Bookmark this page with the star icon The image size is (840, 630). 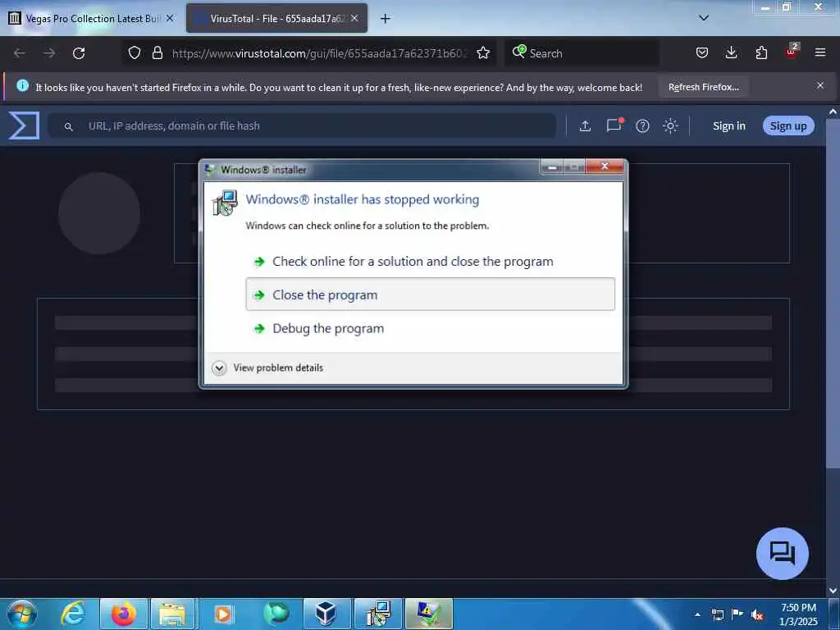(482, 52)
